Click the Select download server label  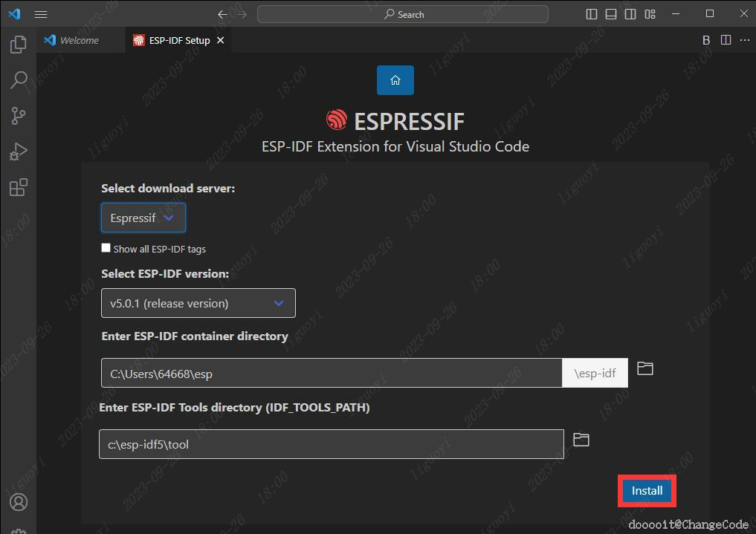point(168,188)
